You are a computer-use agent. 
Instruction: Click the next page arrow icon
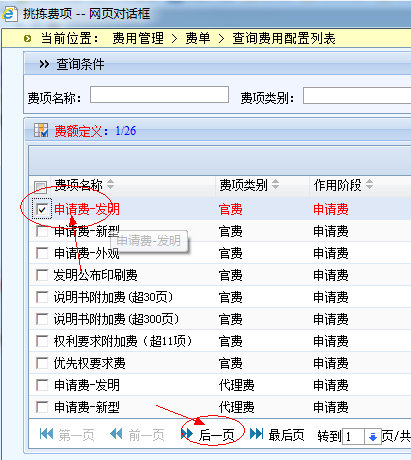point(187,434)
